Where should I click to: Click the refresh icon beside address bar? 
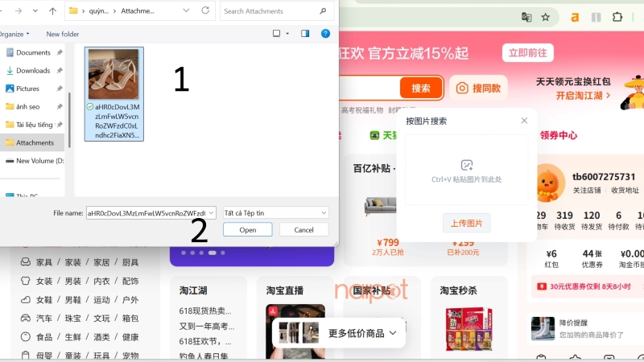205,11
